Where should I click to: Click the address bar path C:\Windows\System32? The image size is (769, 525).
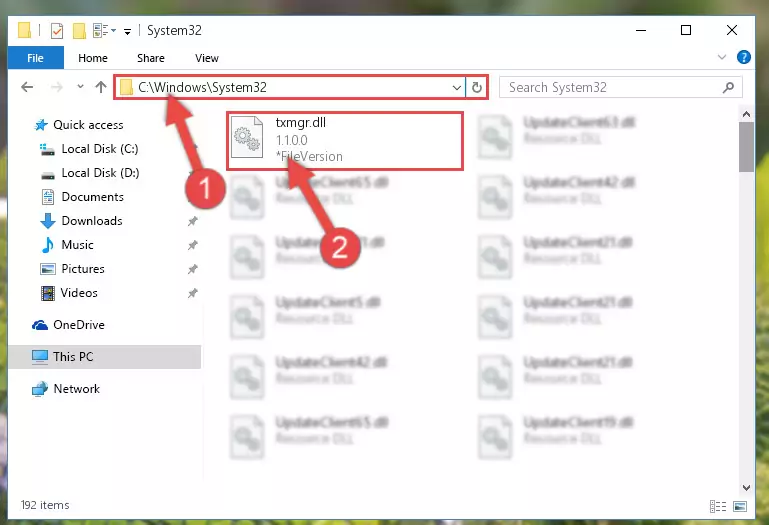point(202,87)
